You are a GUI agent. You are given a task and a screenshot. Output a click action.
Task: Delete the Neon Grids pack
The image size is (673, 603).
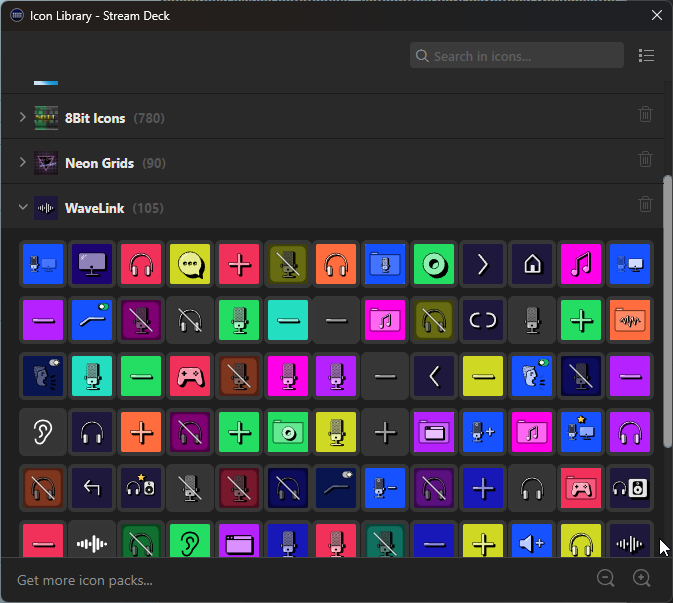(645, 159)
